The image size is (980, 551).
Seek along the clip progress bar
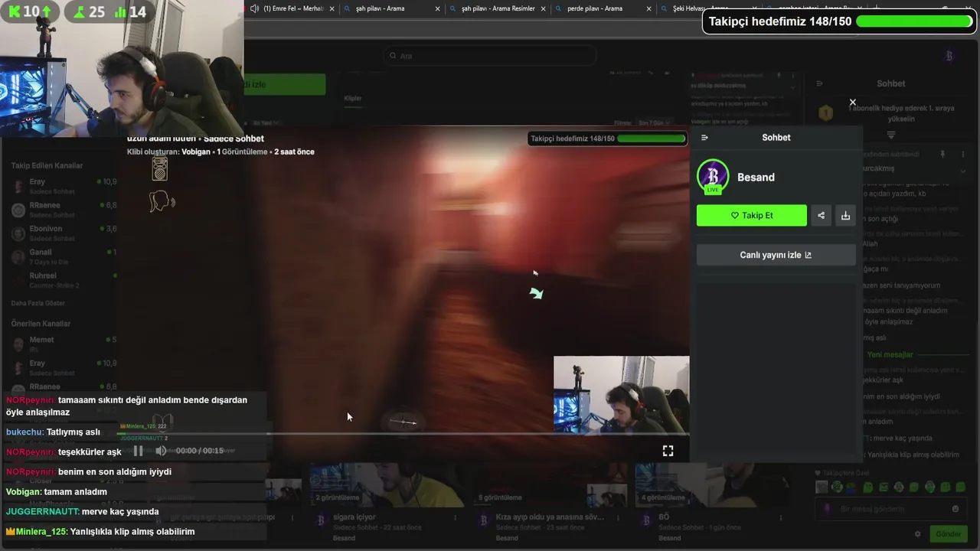point(403,434)
